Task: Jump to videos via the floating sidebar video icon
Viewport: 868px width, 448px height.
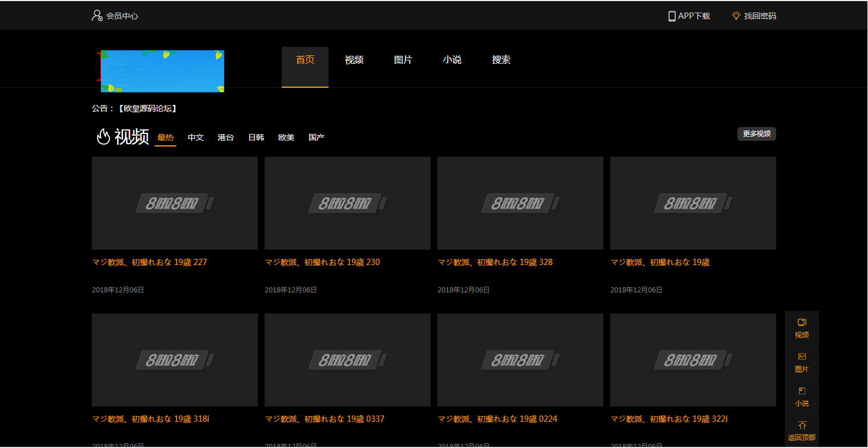Action: 802,323
